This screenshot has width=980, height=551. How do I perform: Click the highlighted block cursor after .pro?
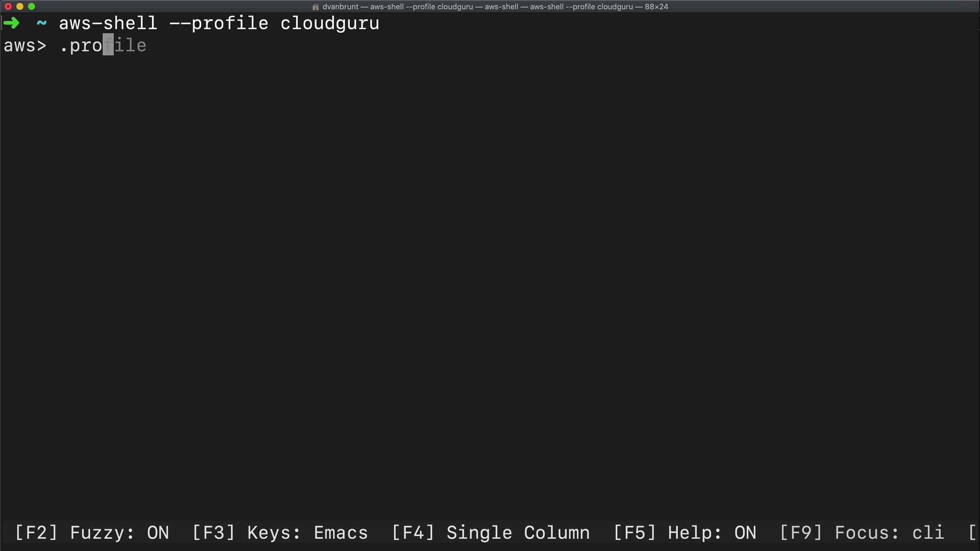108,45
